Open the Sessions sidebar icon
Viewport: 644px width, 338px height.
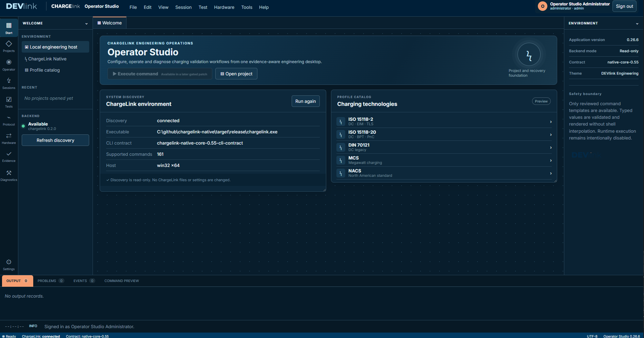(x=9, y=83)
